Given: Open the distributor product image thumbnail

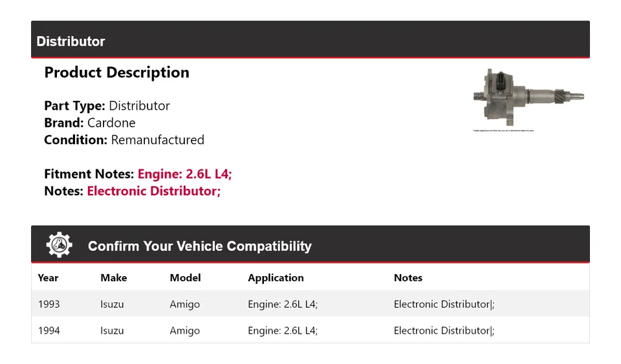Looking at the screenshot, I should tap(528, 100).
